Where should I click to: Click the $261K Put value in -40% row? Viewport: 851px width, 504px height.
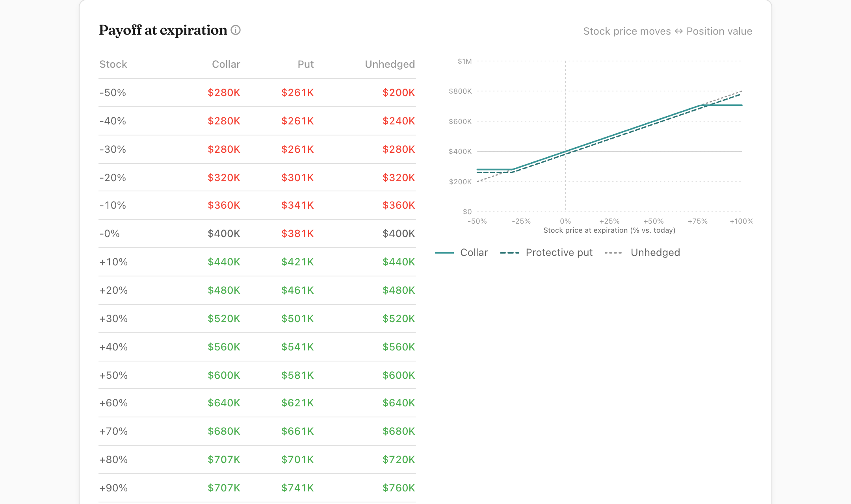297,121
